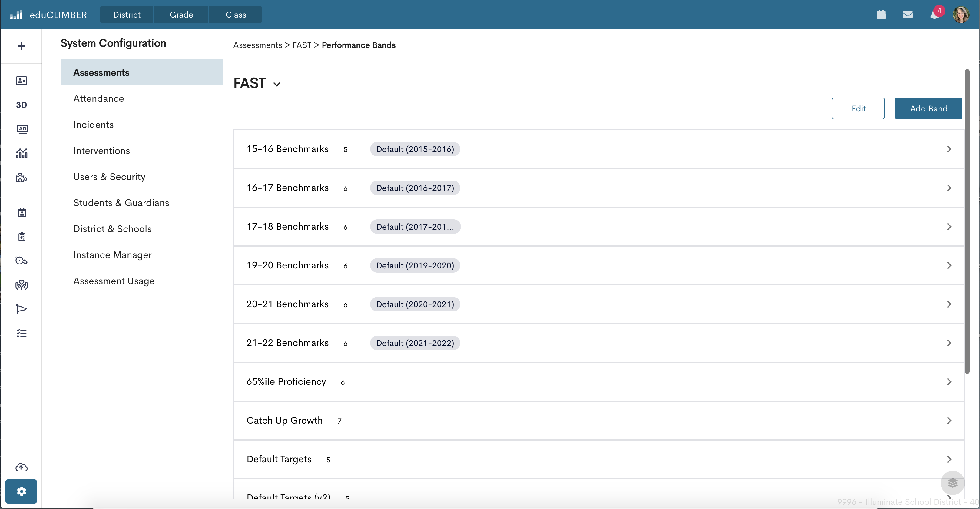Open the student ID card icon
980x509 pixels.
(x=21, y=80)
